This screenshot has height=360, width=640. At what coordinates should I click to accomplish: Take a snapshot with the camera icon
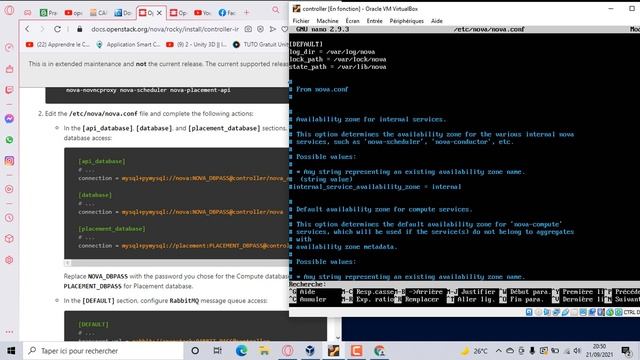pos(248,29)
